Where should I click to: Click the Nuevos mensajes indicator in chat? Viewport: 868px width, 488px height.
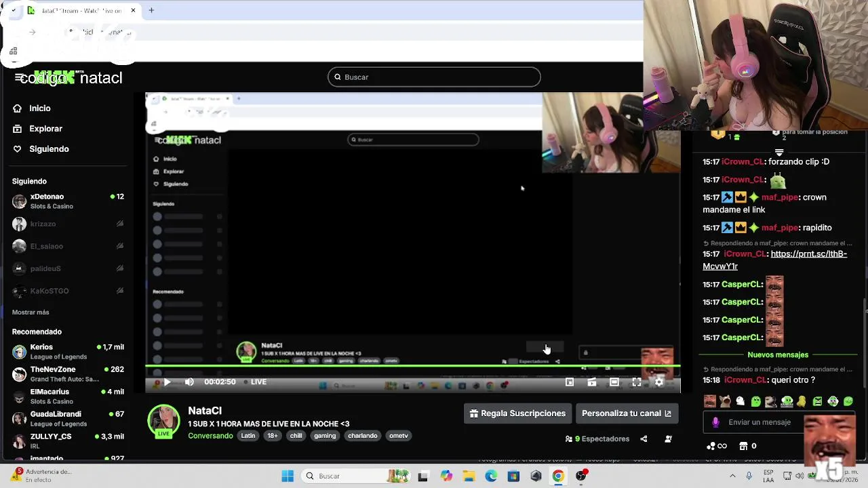[778, 355]
